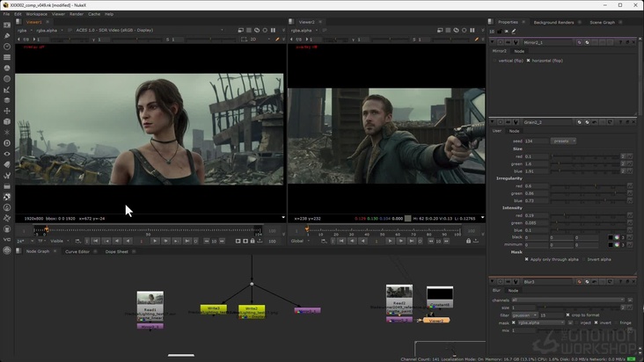This screenshot has width=644, height=362.
Task: Open the Dope Sheet tab
Action: coord(116,251)
